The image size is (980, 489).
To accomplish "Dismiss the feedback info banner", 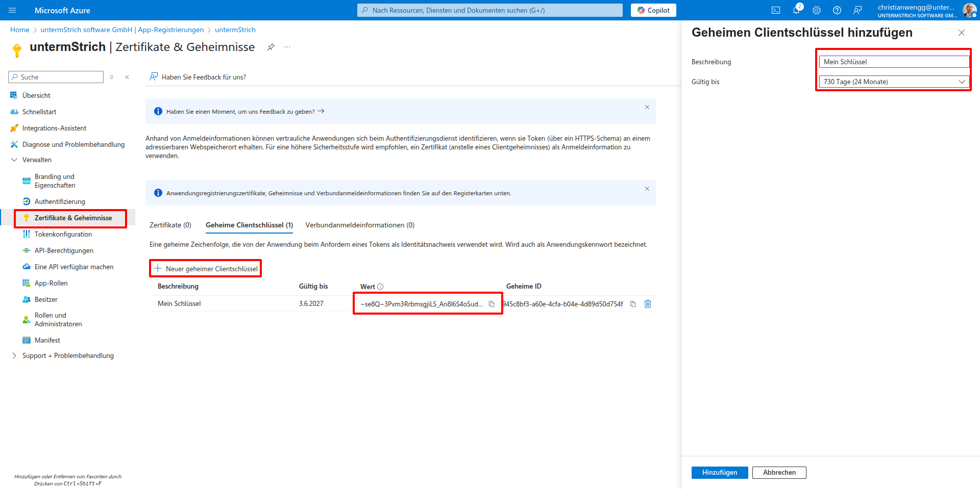I will (647, 107).
